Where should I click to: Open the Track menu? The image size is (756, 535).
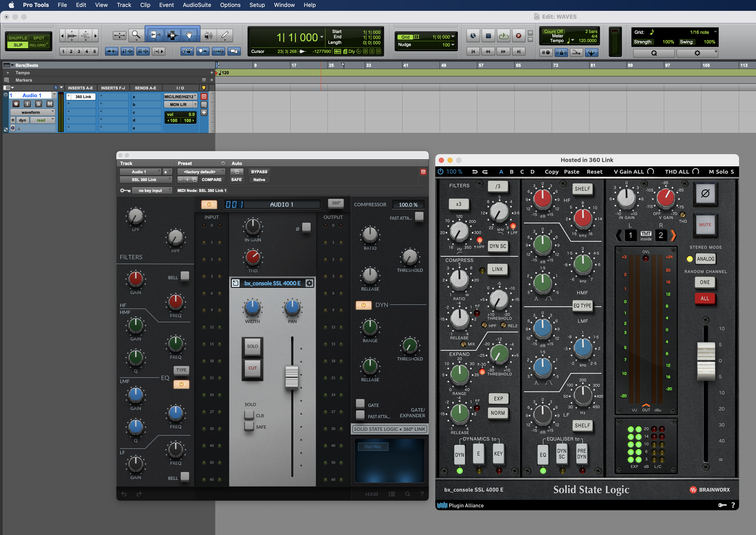point(124,5)
